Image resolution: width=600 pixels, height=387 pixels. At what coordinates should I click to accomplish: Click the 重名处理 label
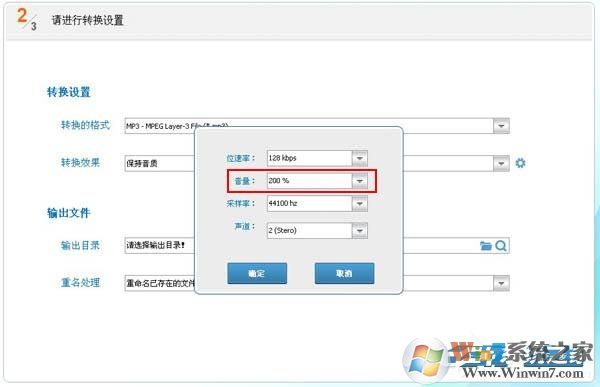(x=80, y=282)
